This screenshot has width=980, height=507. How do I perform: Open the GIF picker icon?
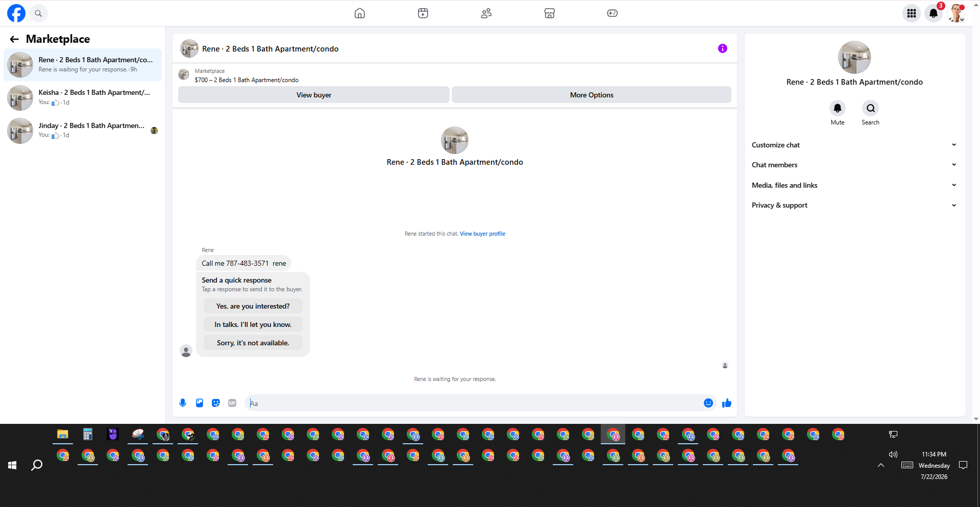(232, 403)
